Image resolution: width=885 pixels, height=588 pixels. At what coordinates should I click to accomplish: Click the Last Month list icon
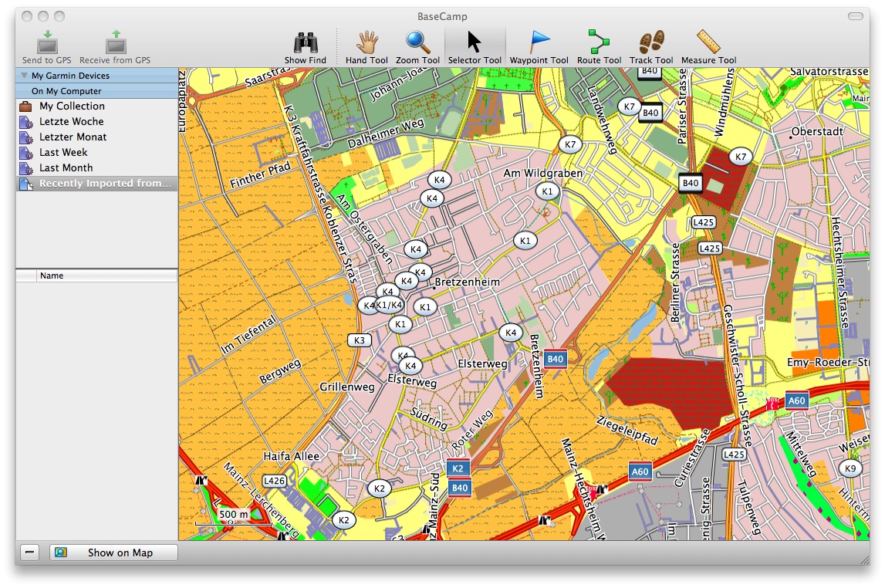click(x=26, y=168)
